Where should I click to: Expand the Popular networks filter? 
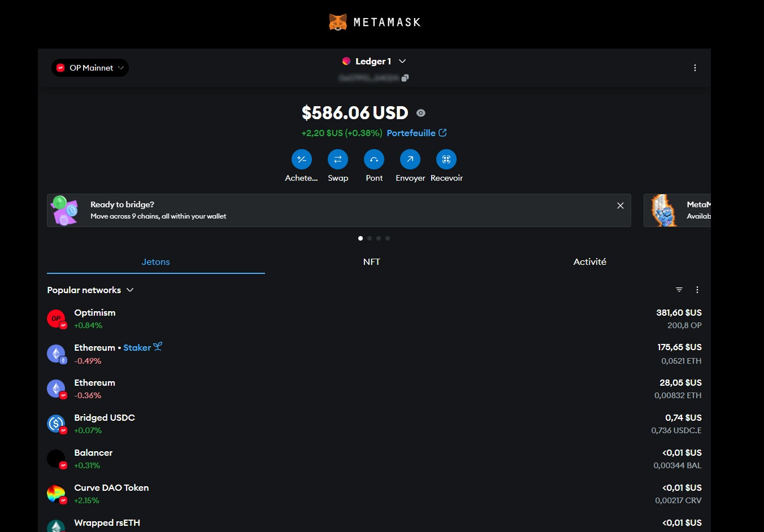coord(90,290)
